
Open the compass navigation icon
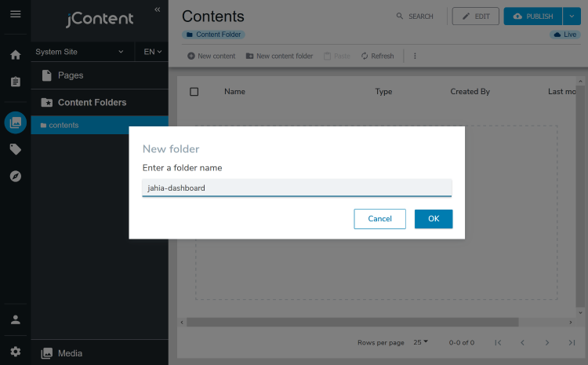[x=16, y=176]
